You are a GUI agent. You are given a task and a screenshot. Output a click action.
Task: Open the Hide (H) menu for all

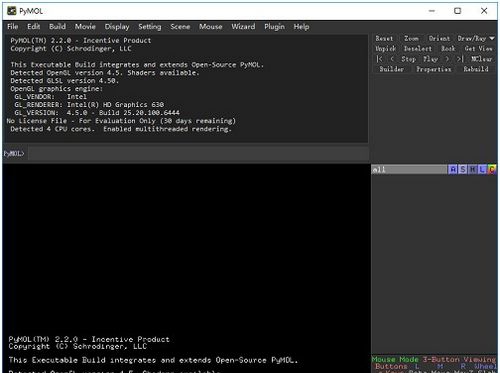472,170
